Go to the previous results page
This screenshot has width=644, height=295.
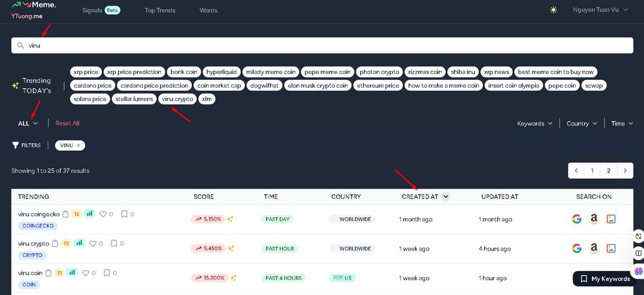pos(576,171)
